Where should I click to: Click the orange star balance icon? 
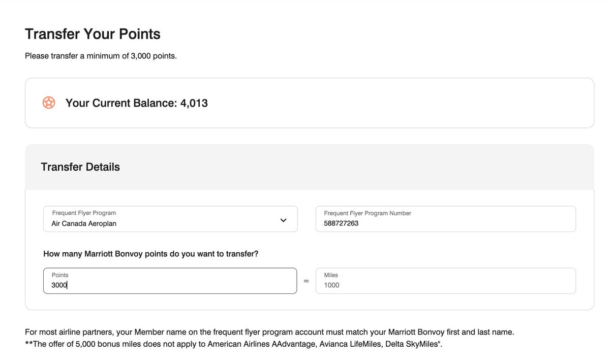(x=49, y=103)
